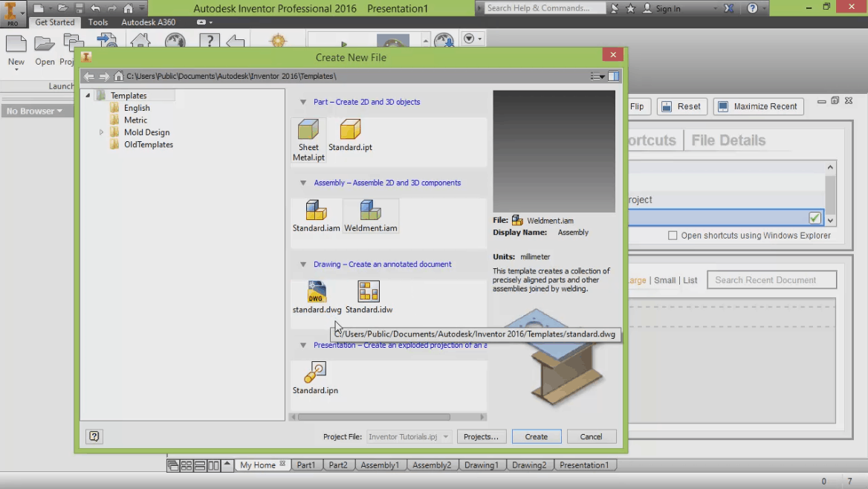Viewport: 868px width, 489px height.
Task: Go back using dialog's back arrow
Action: (89, 76)
